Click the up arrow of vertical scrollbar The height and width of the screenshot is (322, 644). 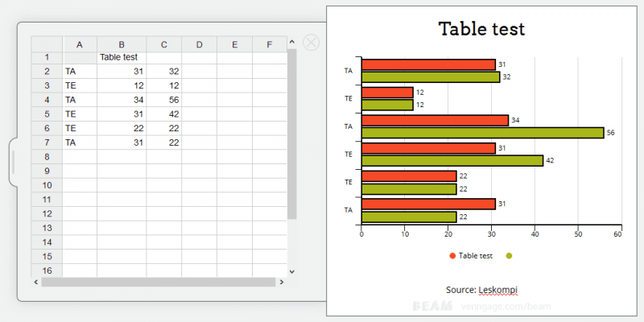[x=292, y=42]
